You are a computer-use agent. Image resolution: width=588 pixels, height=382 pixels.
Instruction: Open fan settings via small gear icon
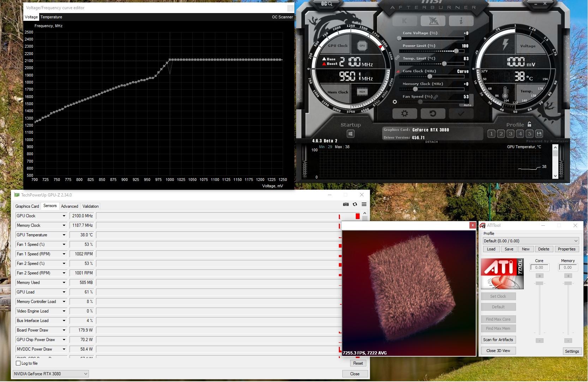[395, 102]
